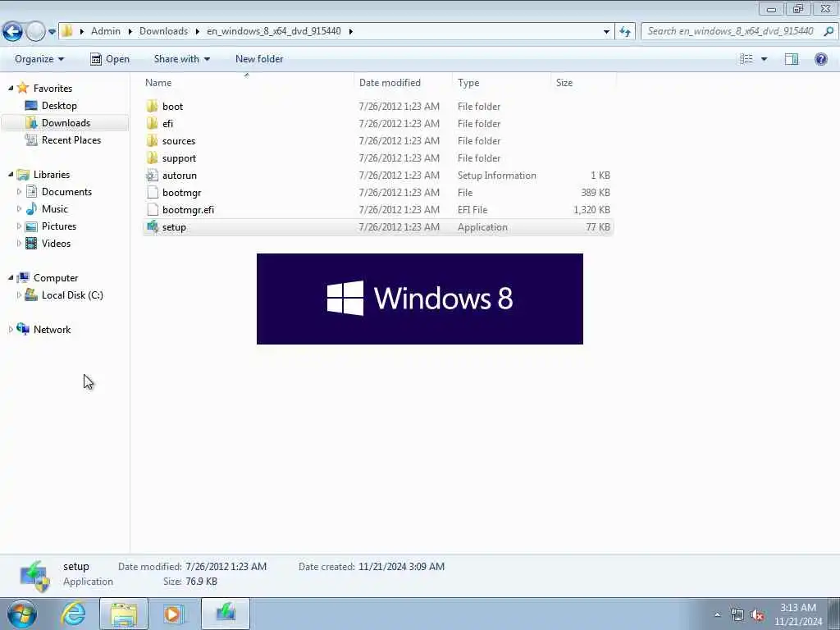Click the network tray icon
The width and height of the screenshot is (840, 630).
tap(737, 614)
